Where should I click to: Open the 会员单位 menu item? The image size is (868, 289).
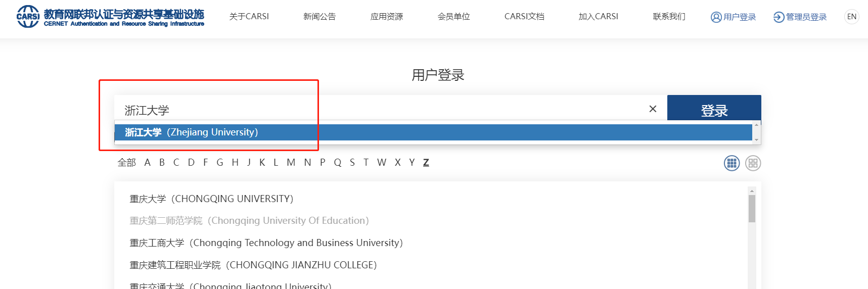(453, 17)
